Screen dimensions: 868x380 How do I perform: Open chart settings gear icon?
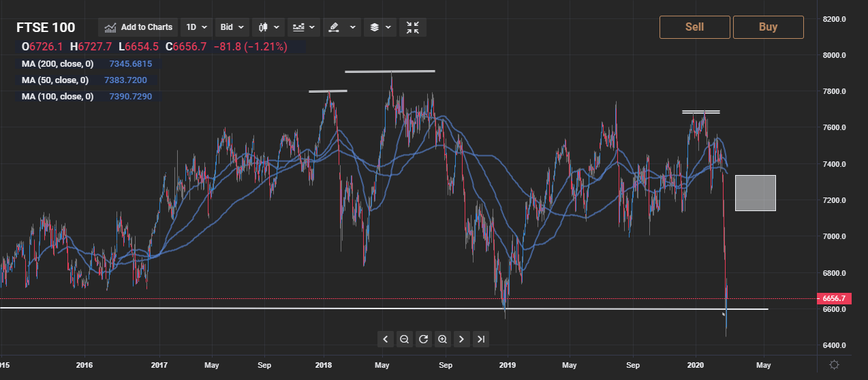click(x=834, y=365)
